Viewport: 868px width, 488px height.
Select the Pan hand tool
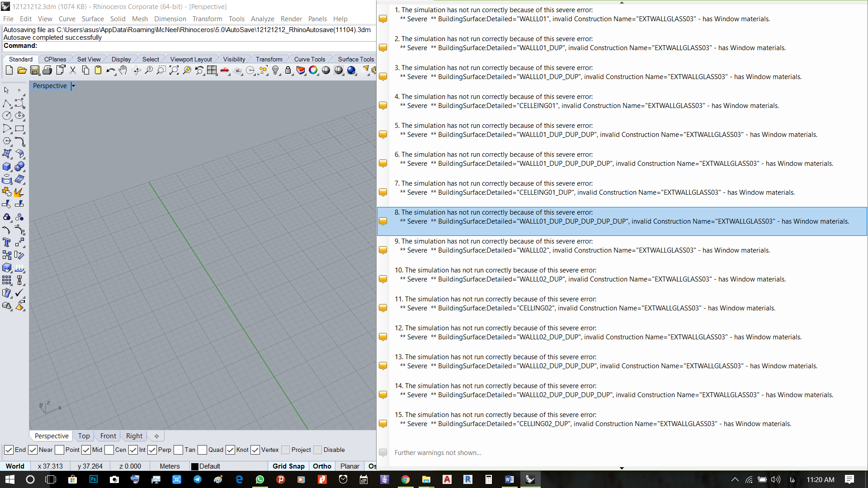(123, 70)
